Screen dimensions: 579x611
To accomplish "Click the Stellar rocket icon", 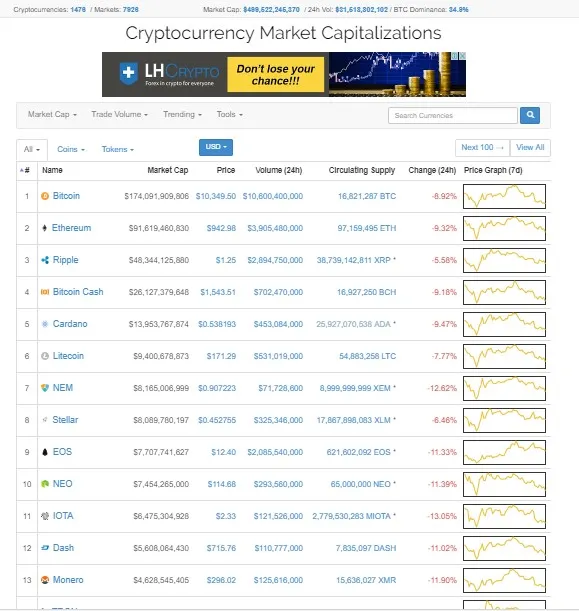I will [x=45, y=420].
